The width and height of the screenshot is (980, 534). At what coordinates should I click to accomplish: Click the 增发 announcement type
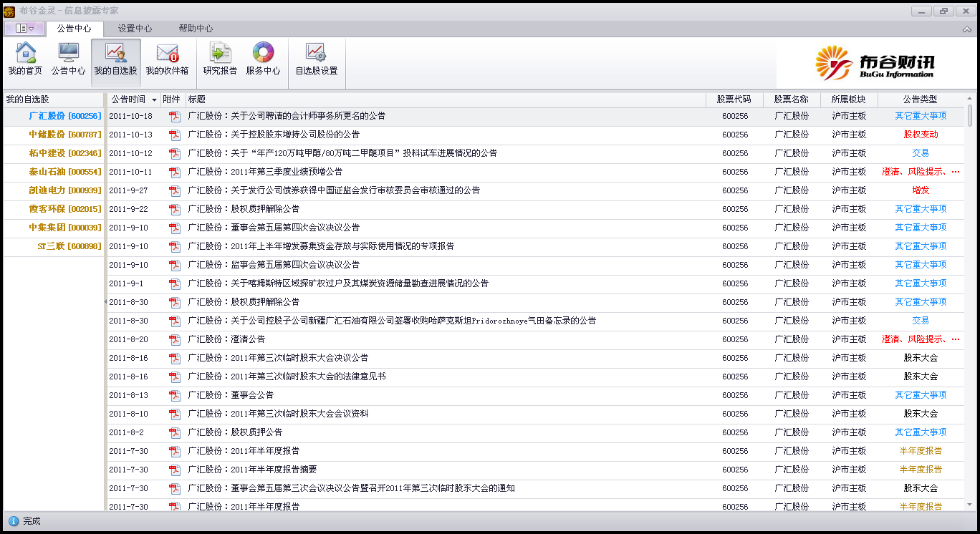[921, 190]
